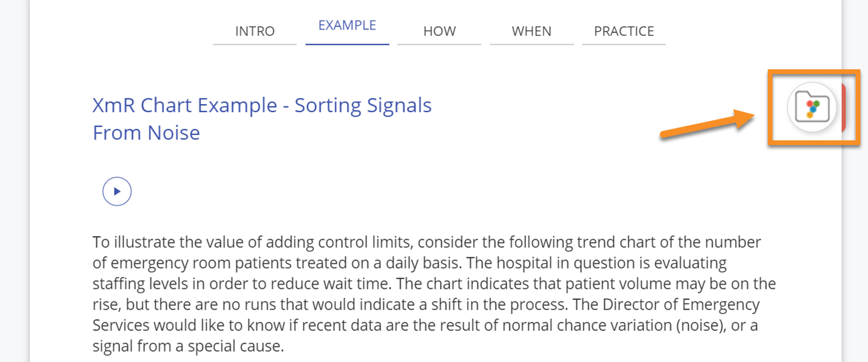Select the EXAMPLE tab
868x362 pixels.
coord(347,26)
